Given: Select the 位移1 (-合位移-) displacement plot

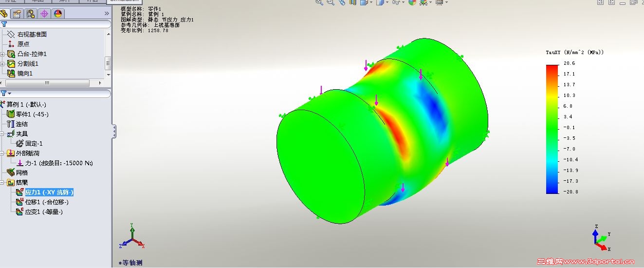Looking at the screenshot, I should coord(47,202).
